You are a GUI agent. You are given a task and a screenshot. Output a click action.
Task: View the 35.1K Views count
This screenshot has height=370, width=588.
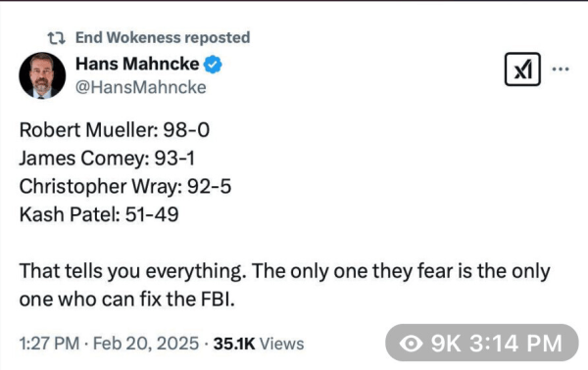[259, 344]
